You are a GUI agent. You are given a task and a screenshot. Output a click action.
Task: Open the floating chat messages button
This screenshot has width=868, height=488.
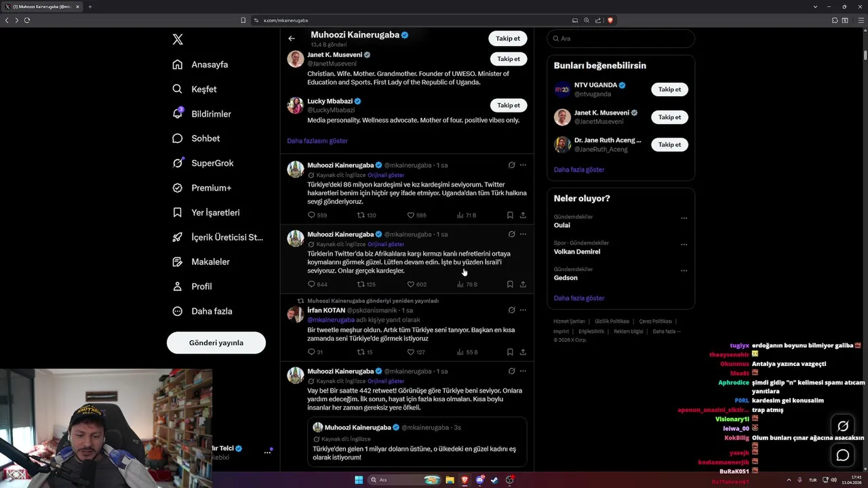coord(843,455)
